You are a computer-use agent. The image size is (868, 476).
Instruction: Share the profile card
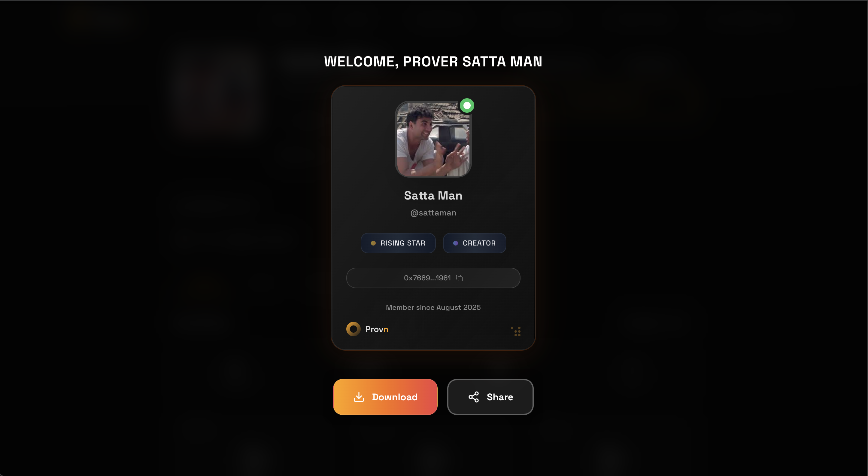490,397
